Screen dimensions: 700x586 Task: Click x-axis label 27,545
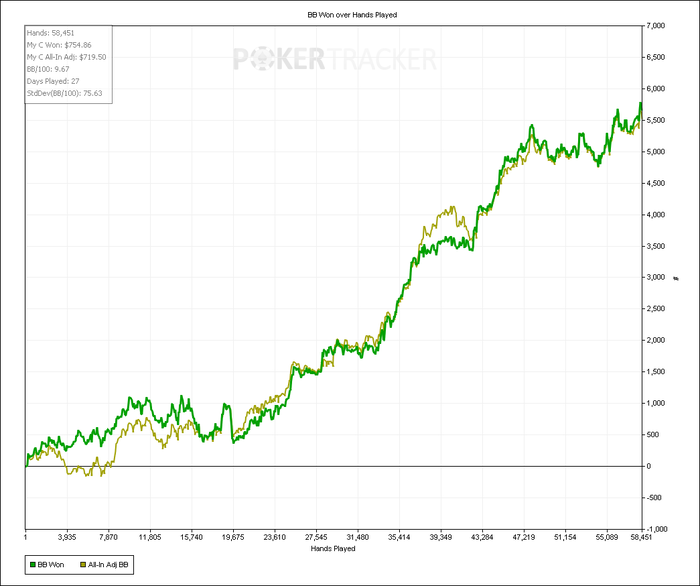click(x=316, y=537)
